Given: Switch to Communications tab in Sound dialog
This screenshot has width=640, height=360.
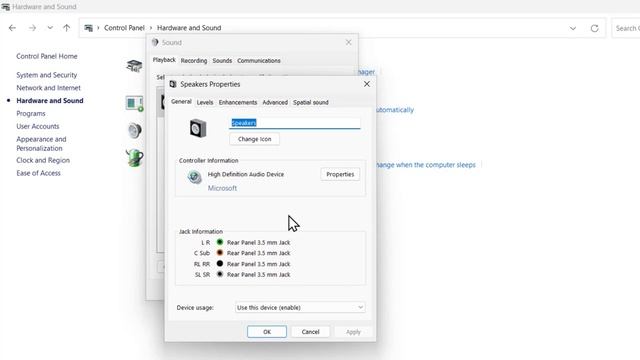Looking at the screenshot, I should (x=259, y=60).
